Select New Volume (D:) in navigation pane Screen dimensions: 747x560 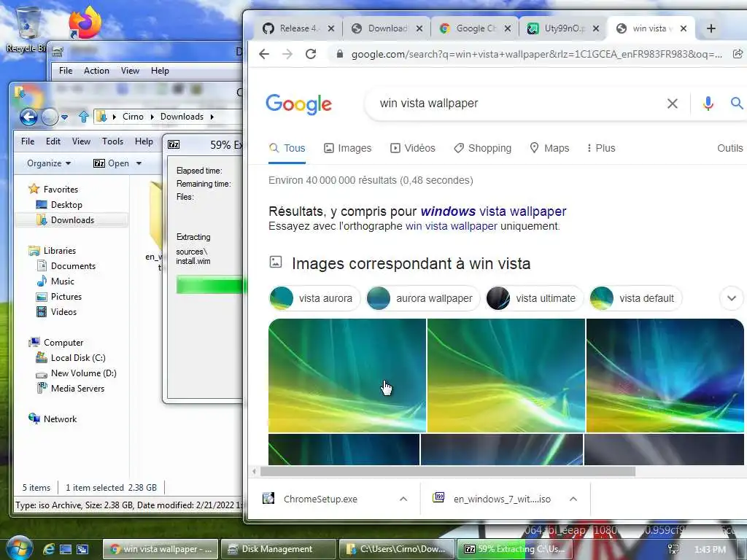pos(83,373)
